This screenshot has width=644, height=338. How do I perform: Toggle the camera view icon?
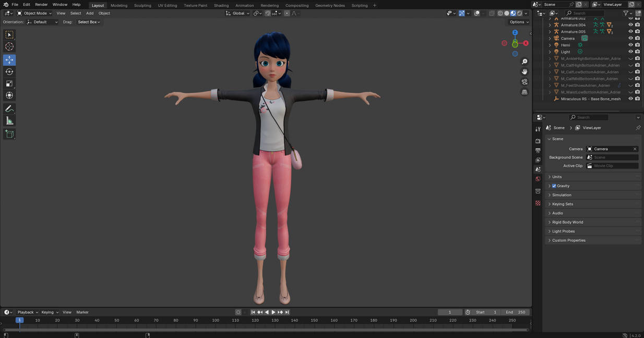[524, 82]
